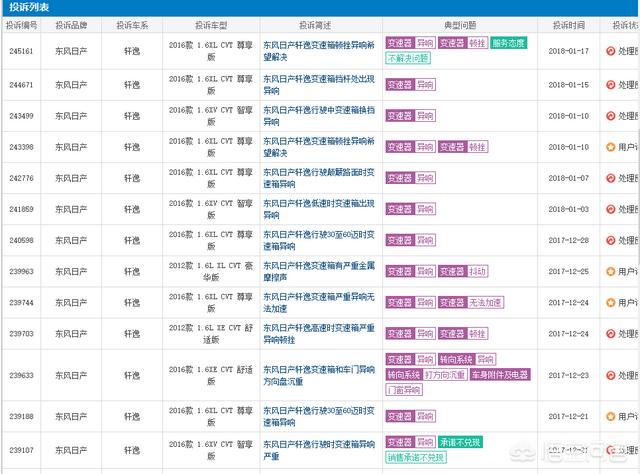Image resolution: width=640 pixels, height=474 pixels.
Task: Click the 投诉时间 column header
Action: point(569,25)
